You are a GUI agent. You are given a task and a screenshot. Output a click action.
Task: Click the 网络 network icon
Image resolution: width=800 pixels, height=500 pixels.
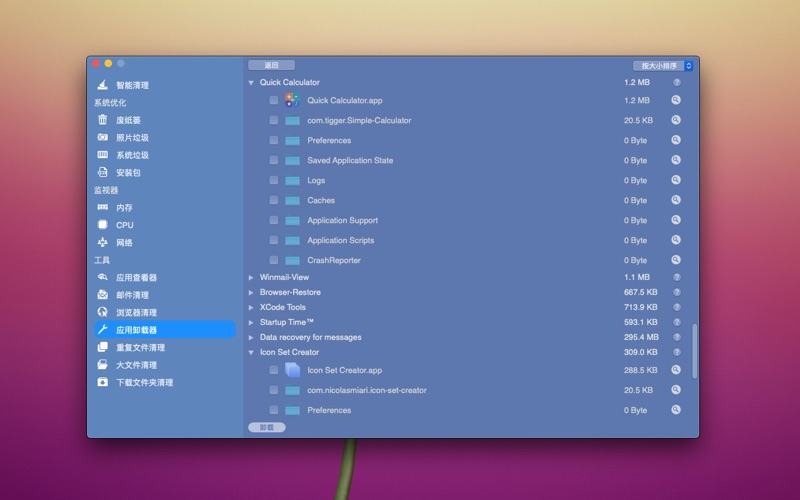pyautogui.click(x=102, y=242)
